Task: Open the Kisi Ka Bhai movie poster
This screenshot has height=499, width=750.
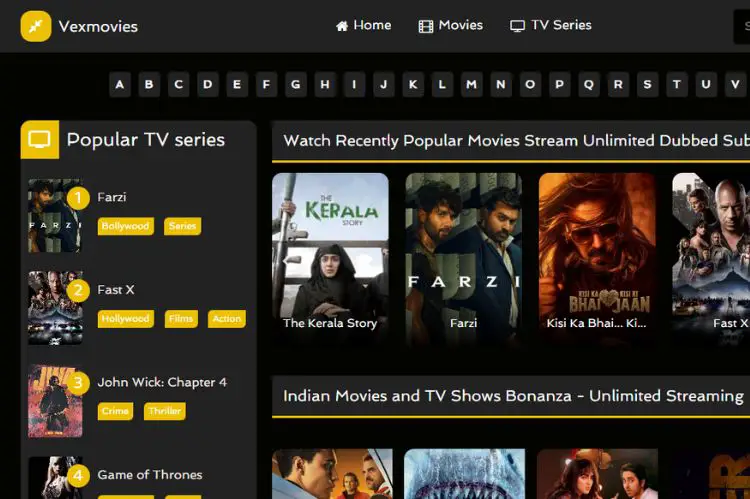Action: 597,258
